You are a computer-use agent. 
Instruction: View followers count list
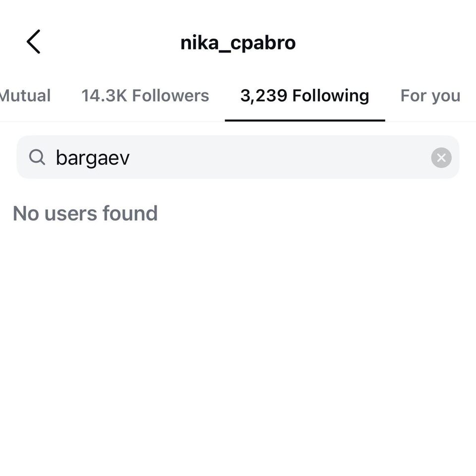[145, 96]
